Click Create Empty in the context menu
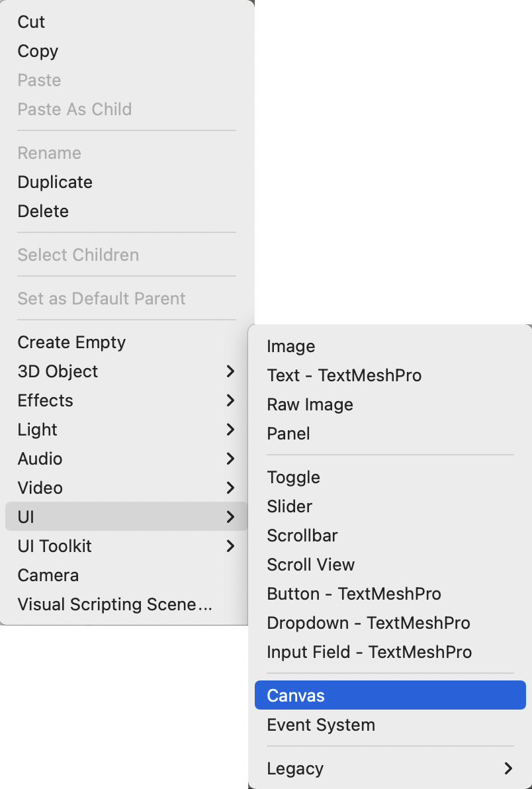The height and width of the screenshot is (789, 532). [71, 342]
